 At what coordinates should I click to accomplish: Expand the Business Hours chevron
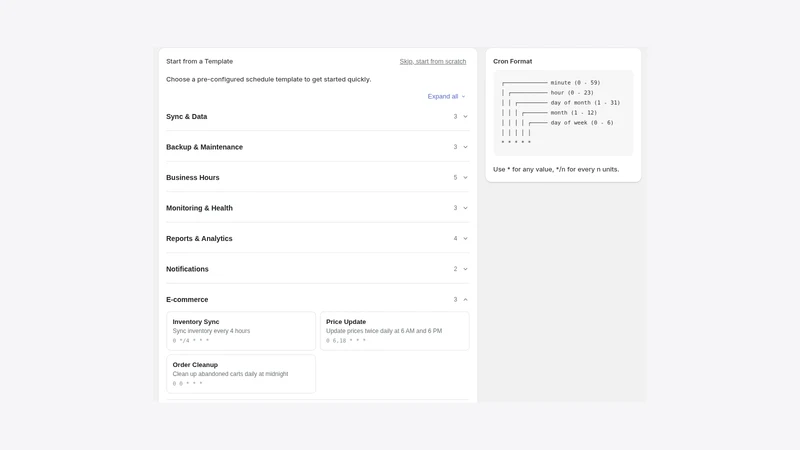pyautogui.click(x=465, y=178)
